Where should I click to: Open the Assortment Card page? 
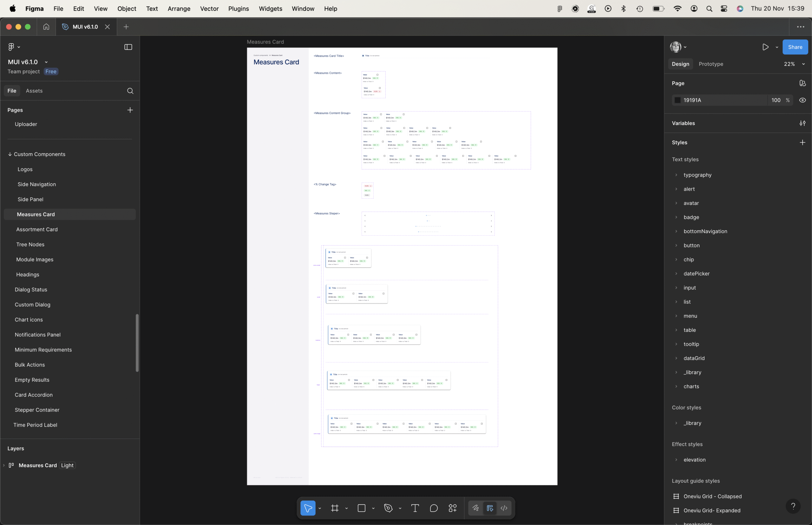click(x=37, y=229)
